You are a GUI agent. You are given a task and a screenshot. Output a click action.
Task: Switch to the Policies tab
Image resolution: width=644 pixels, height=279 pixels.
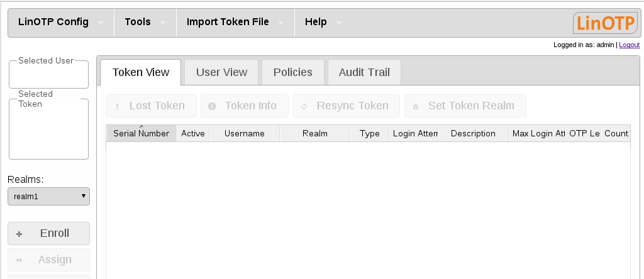point(292,72)
